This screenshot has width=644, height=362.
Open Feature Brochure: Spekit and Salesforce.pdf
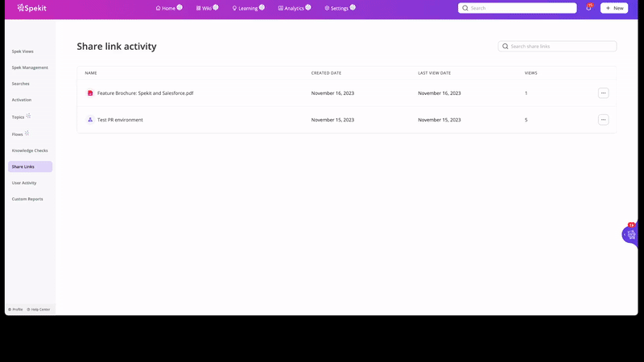pos(146,93)
